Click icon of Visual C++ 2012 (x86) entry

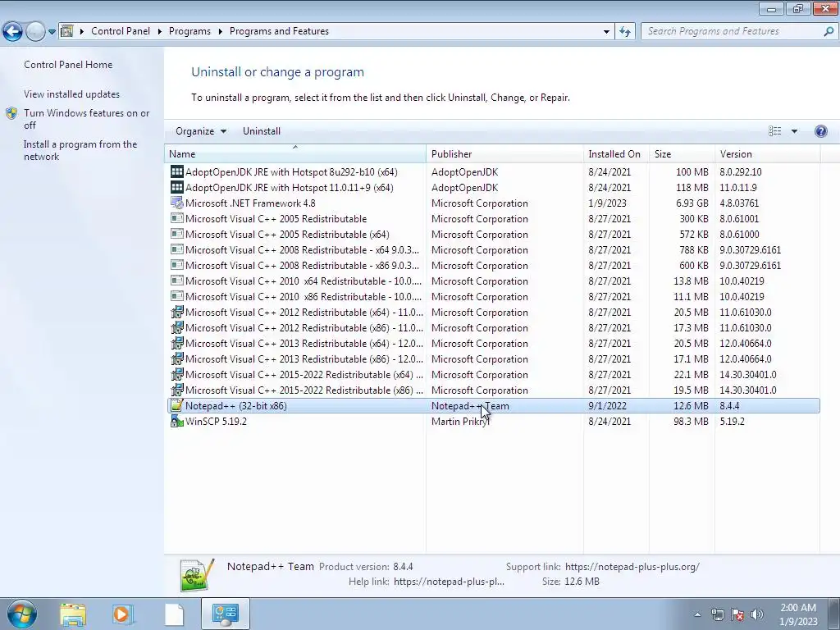(x=177, y=327)
